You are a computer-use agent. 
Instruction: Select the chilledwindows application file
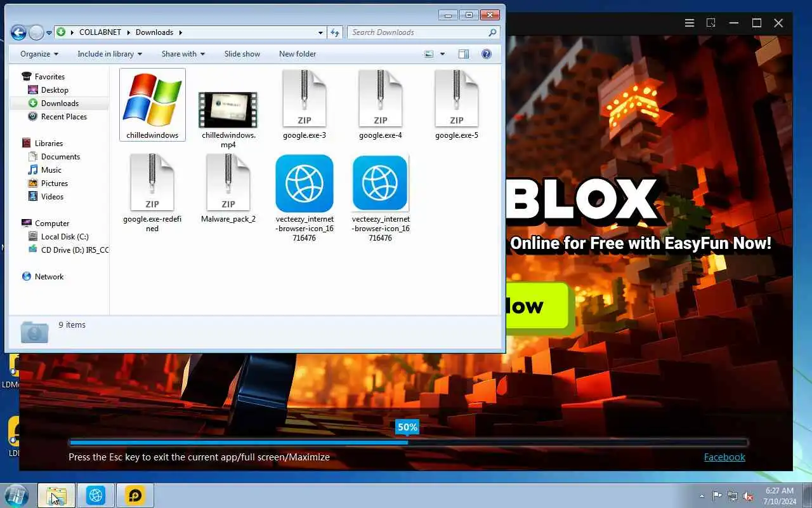pyautogui.click(x=152, y=104)
